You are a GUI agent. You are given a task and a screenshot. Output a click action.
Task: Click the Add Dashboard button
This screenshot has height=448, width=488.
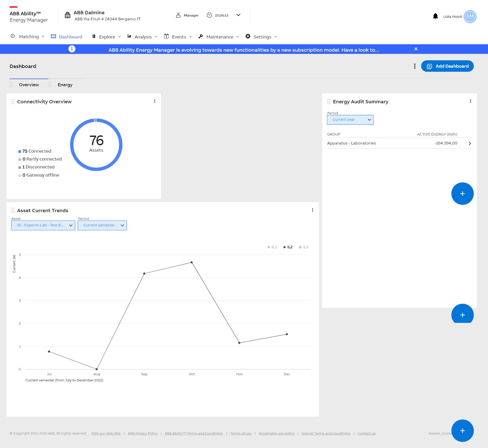tap(447, 66)
